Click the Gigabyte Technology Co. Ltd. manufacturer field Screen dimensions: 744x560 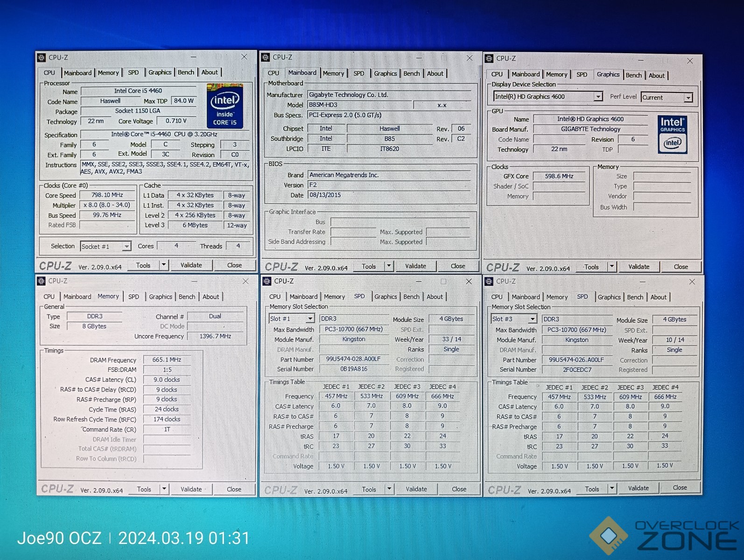[389, 95]
